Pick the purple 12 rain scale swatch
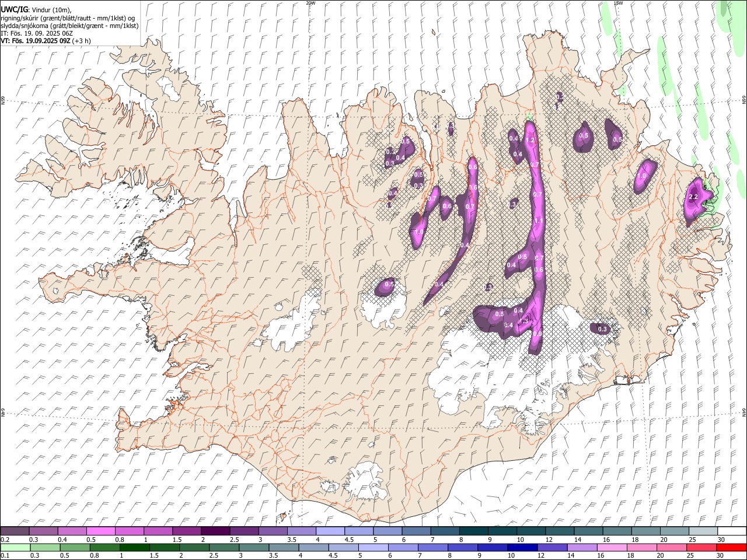Screen dimensions: 747x560 click(x=551, y=547)
